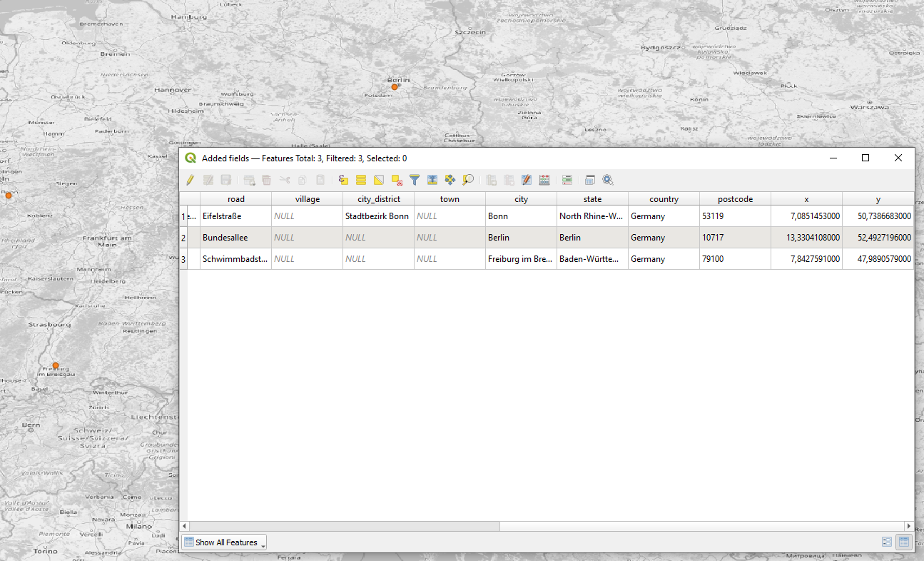This screenshot has width=924, height=561.
Task: Click the city_district column header
Action: click(x=379, y=199)
